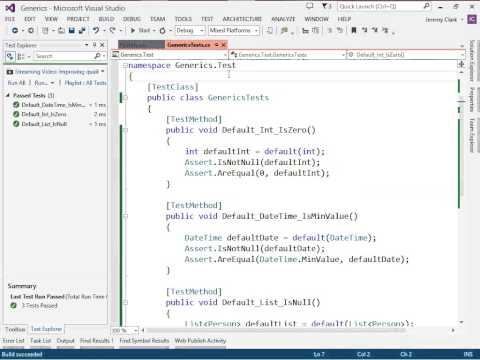This screenshot has height=360, width=480.
Task: Click the Save file toolbar icon
Action: pyautogui.click(x=71, y=30)
